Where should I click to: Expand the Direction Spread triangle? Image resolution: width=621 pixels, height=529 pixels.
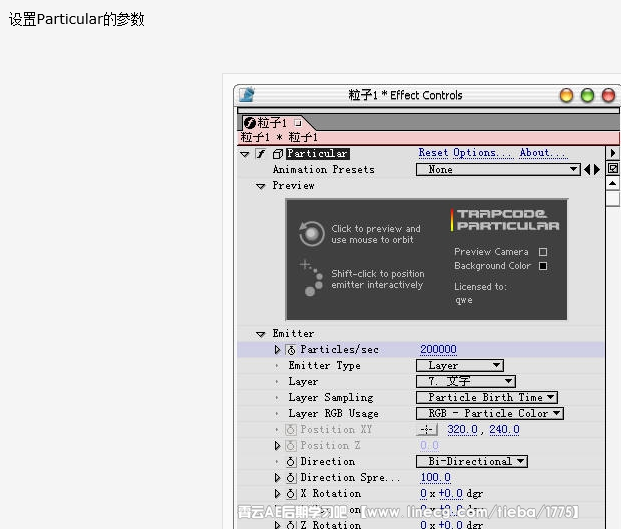[x=277, y=478]
